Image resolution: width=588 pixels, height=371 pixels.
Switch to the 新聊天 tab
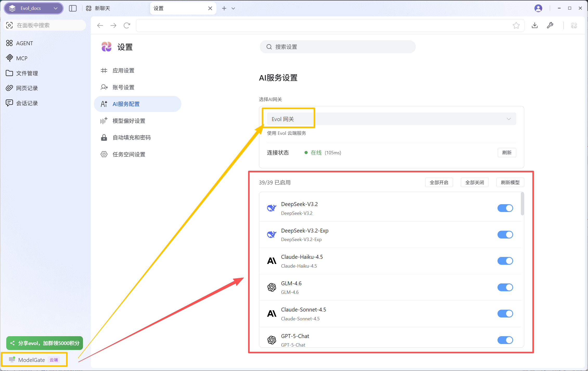(102, 8)
